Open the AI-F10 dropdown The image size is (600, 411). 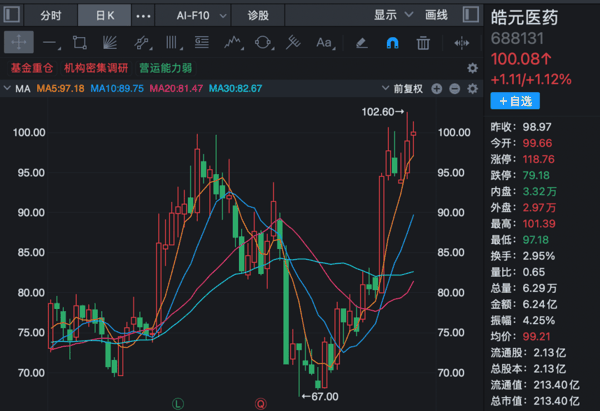point(201,16)
